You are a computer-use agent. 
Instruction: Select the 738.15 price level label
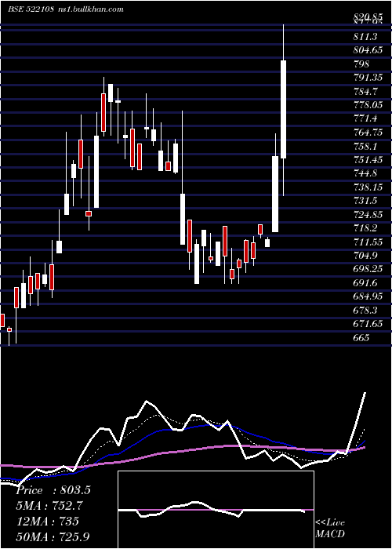click(368, 187)
